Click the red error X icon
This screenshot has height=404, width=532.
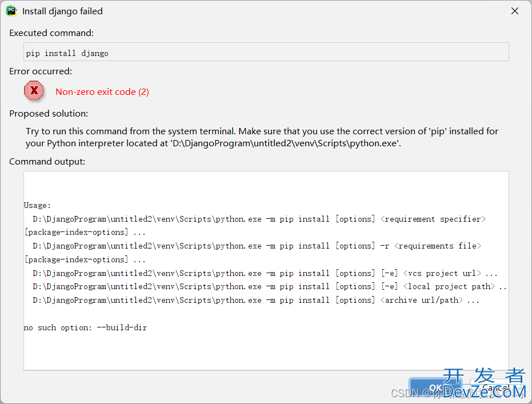tap(34, 90)
